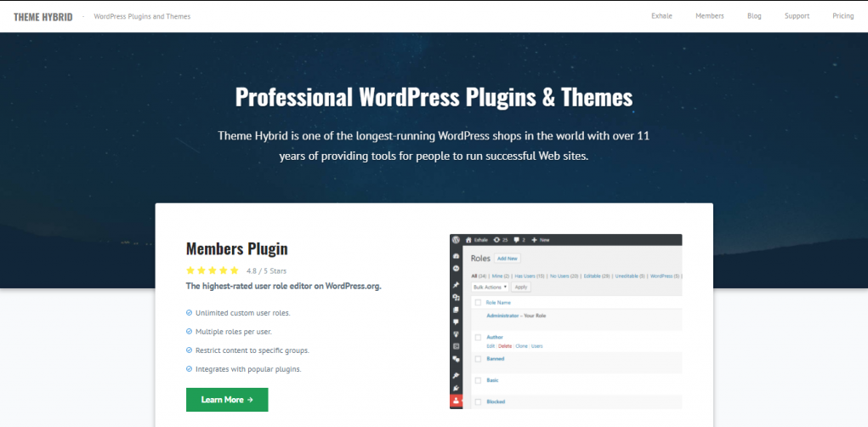The image size is (868, 427).
Task: Go to the Support page
Action: [797, 16]
